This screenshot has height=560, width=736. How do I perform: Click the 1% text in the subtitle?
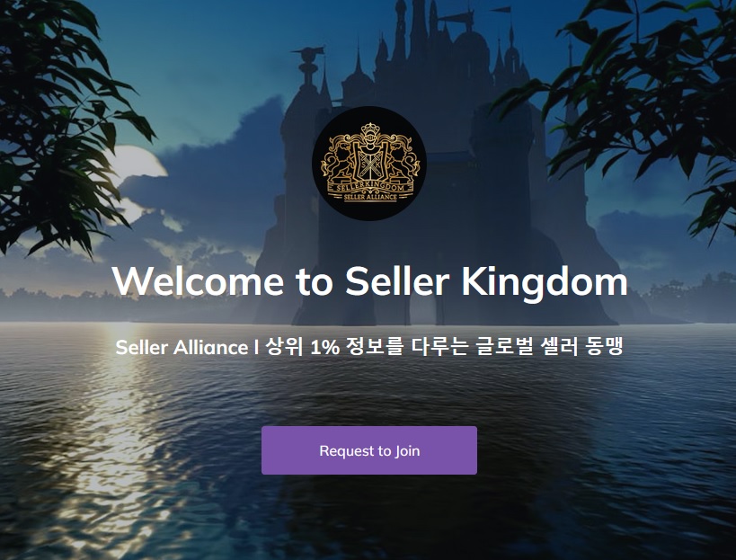click(324, 348)
